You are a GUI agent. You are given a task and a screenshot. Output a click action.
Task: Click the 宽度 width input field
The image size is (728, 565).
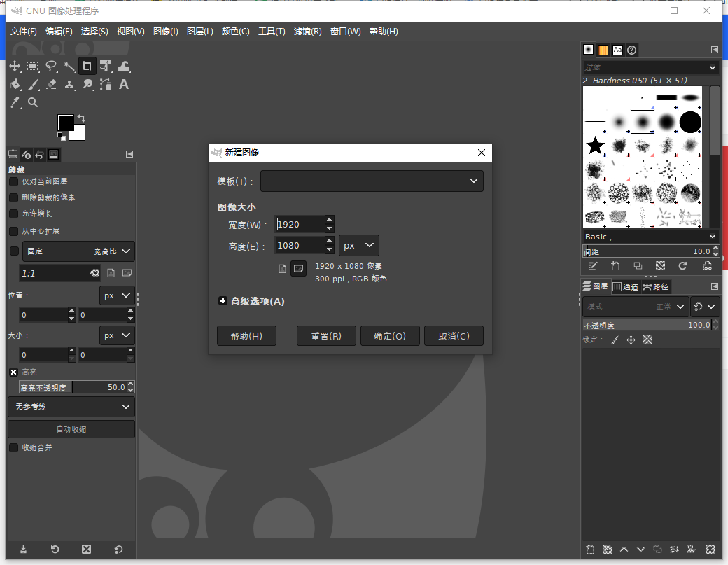301,224
